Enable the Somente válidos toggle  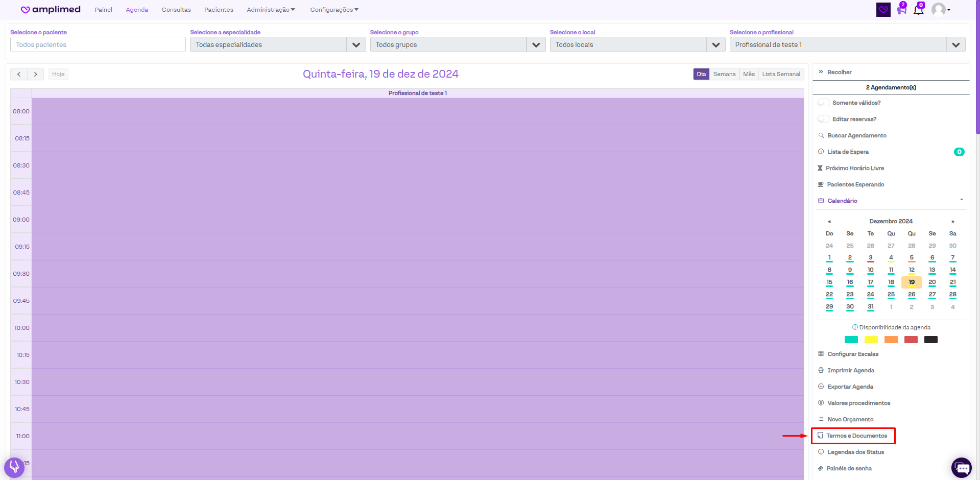(823, 103)
